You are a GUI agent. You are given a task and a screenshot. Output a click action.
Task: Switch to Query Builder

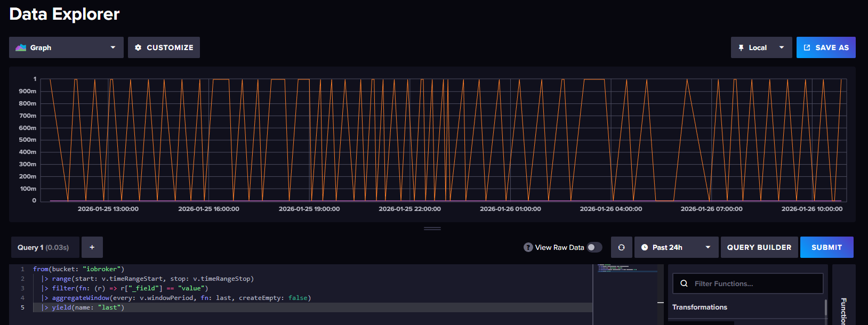coord(759,247)
